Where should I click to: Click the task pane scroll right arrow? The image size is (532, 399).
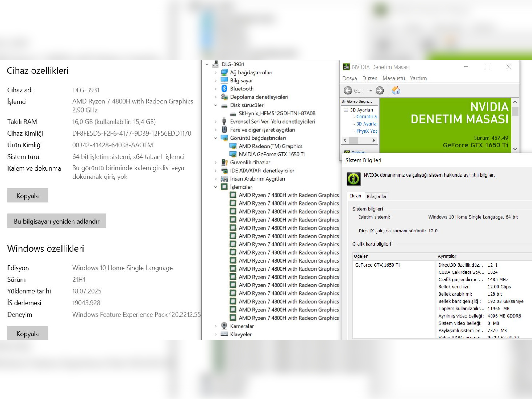pos(373,140)
